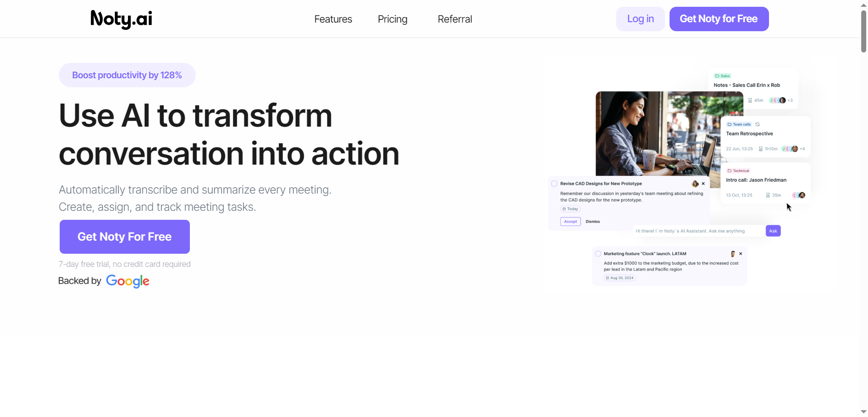Viewport: 868px width, 417px height.
Task: Click the Noty.ai logo
Action: [121, 19]
